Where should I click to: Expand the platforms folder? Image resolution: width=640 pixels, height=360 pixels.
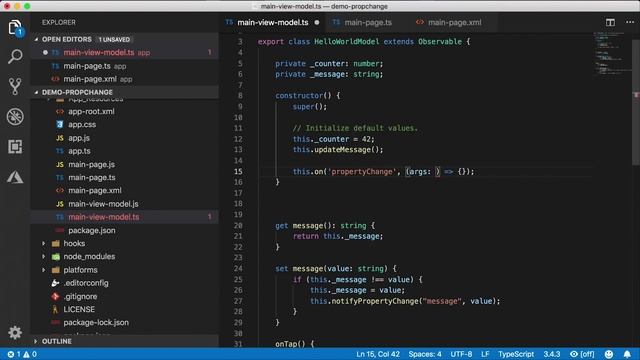point(124,270)
